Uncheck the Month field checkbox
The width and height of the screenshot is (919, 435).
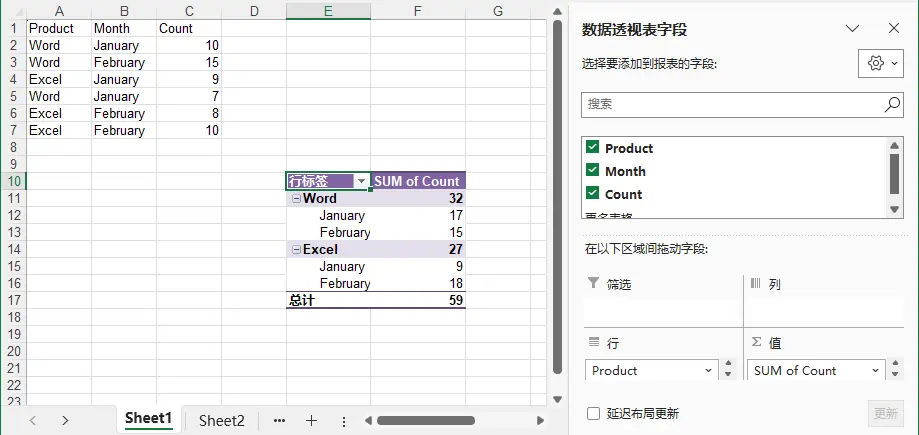tap(593, 170)
